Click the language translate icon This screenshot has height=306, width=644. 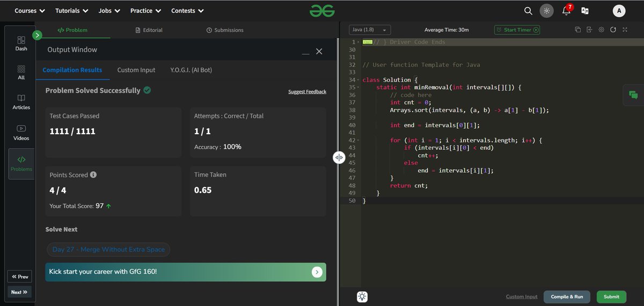585,11
